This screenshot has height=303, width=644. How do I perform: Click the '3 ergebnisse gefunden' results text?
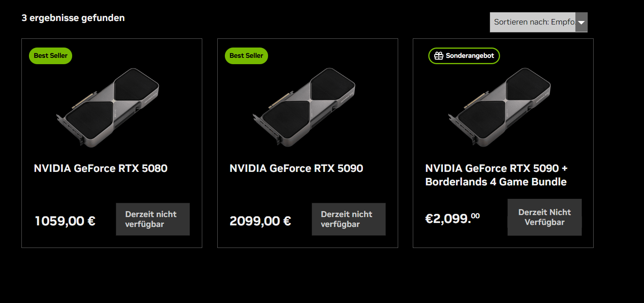[73, 18]
